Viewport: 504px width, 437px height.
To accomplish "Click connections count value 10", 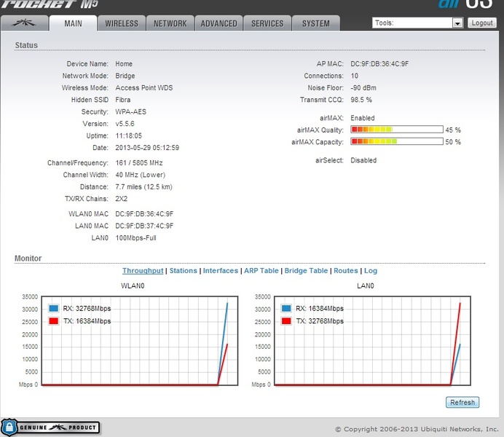I will [x=354, y=76].
